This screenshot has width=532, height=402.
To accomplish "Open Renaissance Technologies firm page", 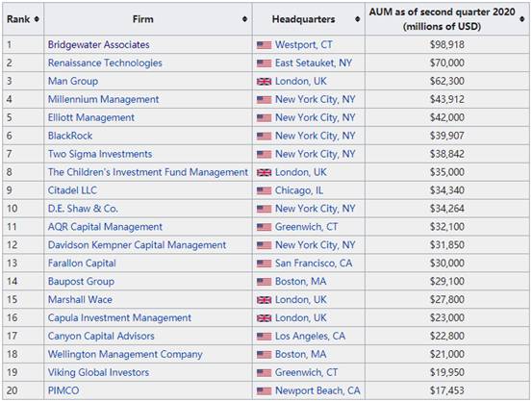I will click(x=105, y=63).
